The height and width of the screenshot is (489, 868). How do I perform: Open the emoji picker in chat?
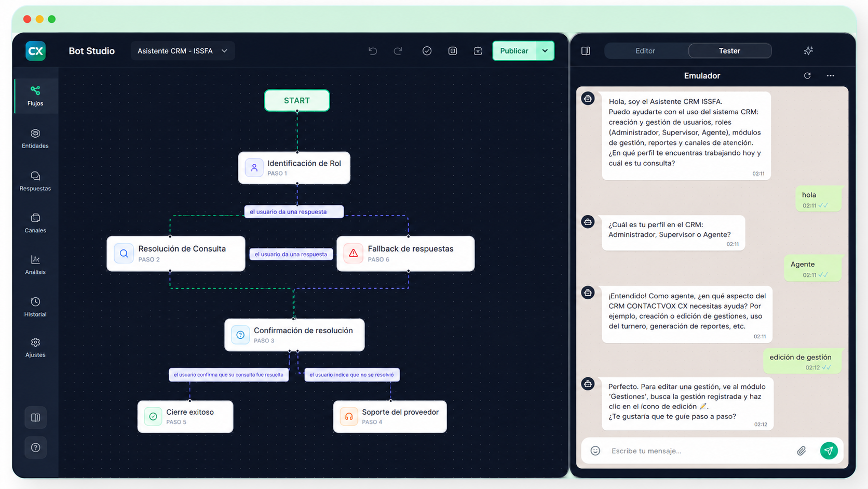pyautogui.click(x=595, y=451)
